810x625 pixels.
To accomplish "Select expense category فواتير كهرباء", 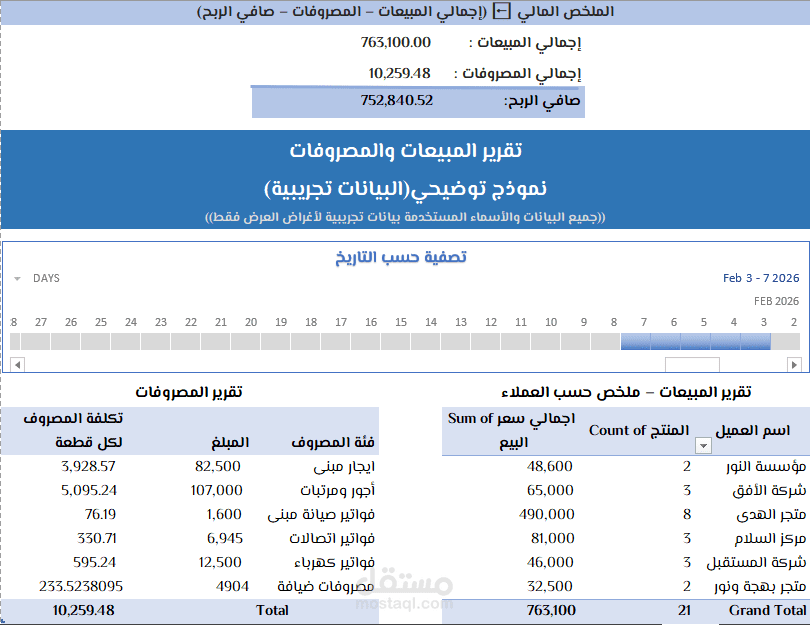I will (335, 562).
